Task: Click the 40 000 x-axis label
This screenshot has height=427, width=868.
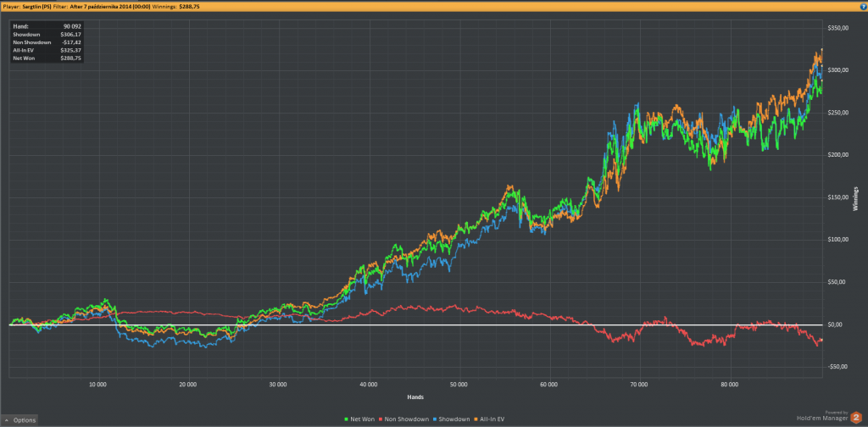Action: pos(368,383)
